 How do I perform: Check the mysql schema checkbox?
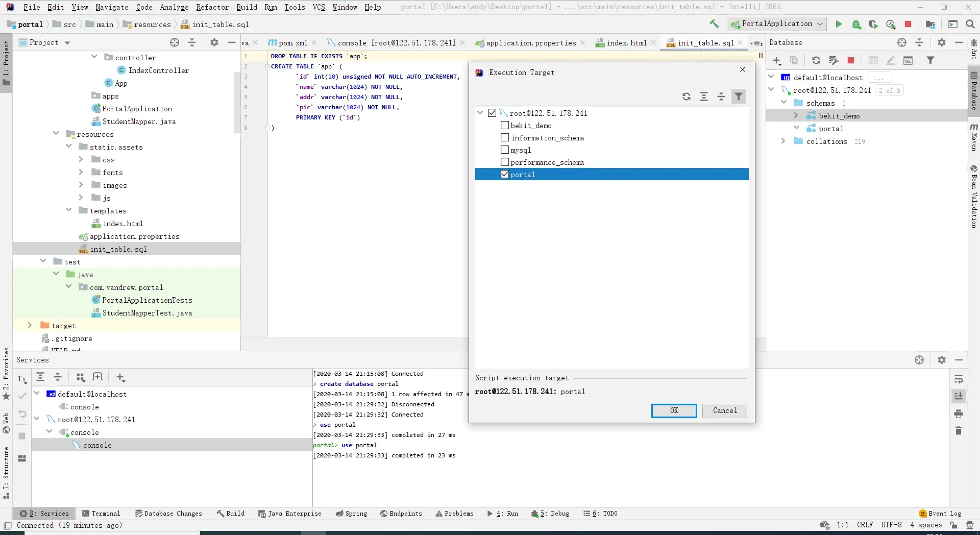point(505,150)
